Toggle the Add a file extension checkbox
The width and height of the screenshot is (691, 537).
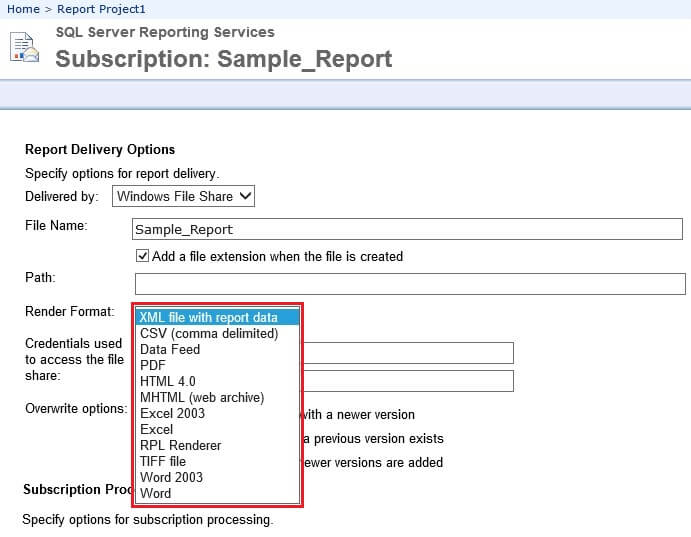(142, 256)
